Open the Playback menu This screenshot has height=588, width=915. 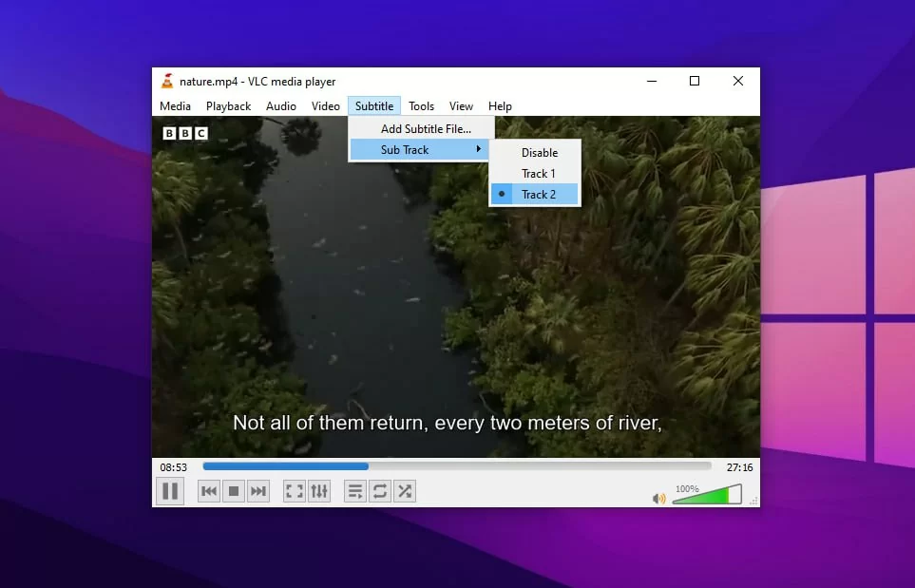(x=228, y=106)
